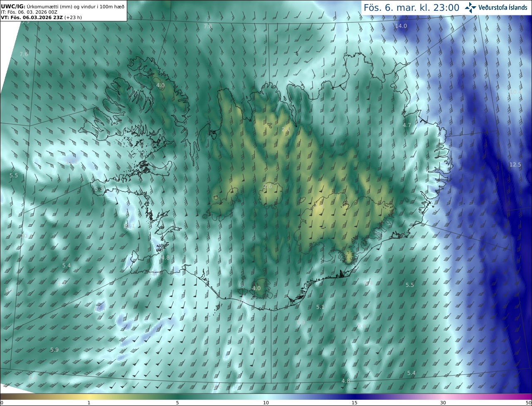This screenshot has width=532, height=406.
Task: Select the 'IT: Fös. 06. 03. 2026 00Z' line
Action: (x=29, y=12)
